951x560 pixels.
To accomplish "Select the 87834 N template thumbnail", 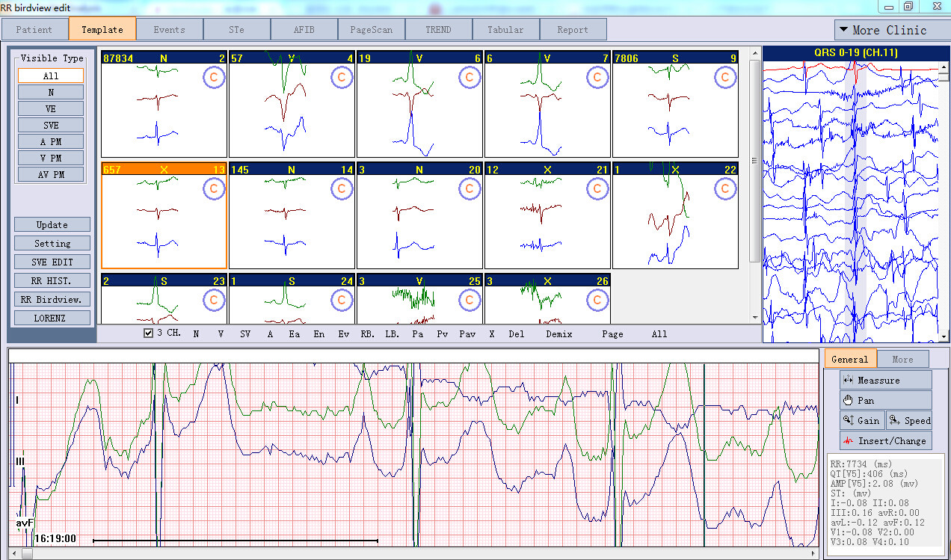I will pyautogui.click(x=164, y=105).
